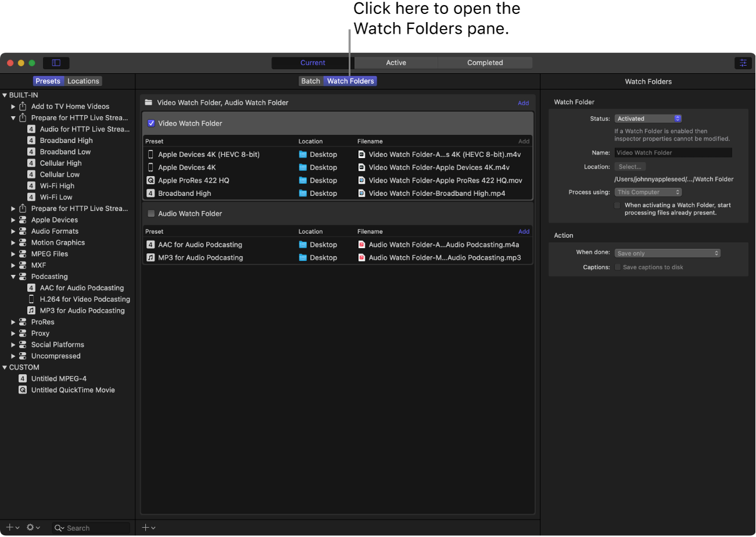Viewport: 756px width, 537px height.
Task: Switch to the Batch view tab
Action: click(x=311, y=81)
